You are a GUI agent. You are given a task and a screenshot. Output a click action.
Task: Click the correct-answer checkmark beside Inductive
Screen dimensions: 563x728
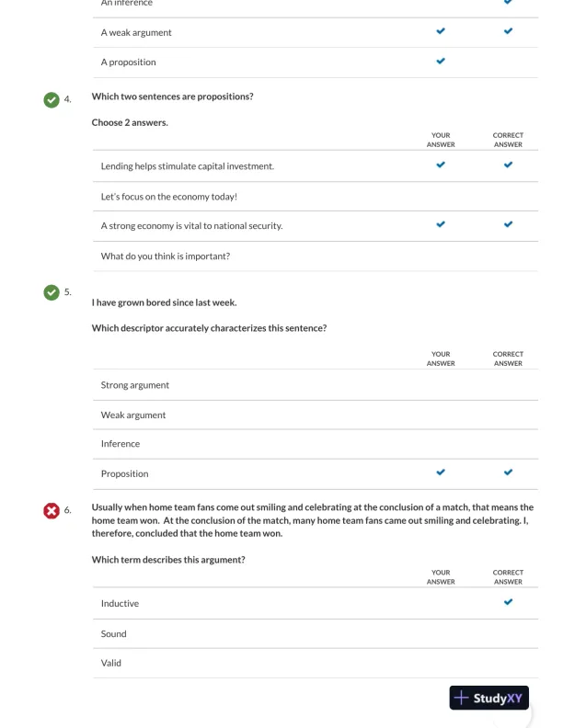pos(508,603)
